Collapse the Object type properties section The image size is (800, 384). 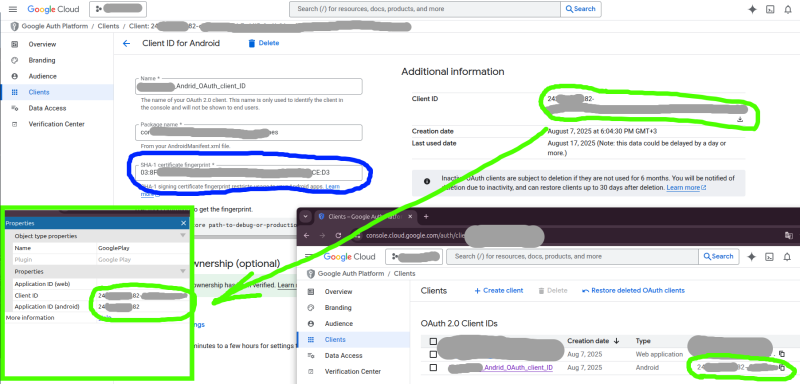pos(183,236)
